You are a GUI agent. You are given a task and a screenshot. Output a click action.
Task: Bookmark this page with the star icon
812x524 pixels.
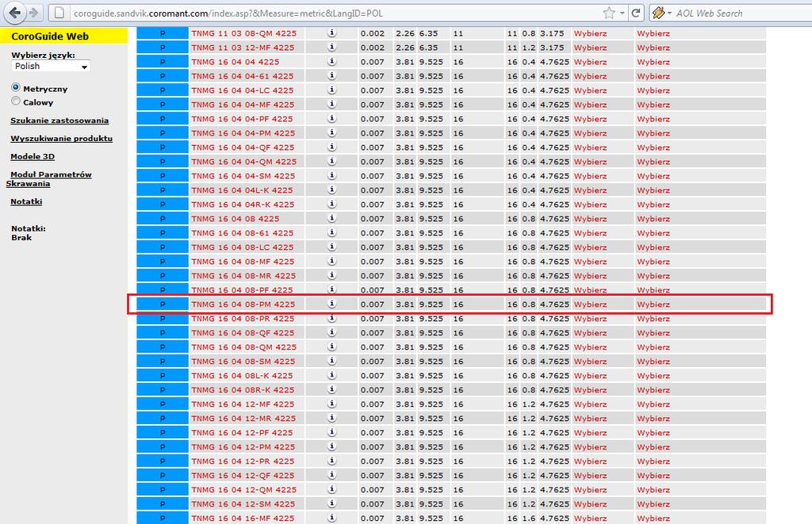[x=609, y=13]
